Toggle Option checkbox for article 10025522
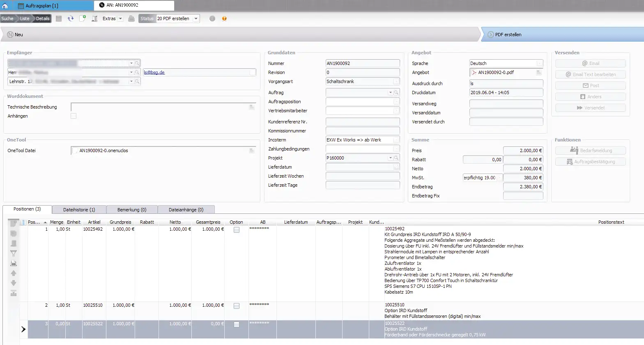The height and width of the screenshot is (345, 644). click(237, 324)
